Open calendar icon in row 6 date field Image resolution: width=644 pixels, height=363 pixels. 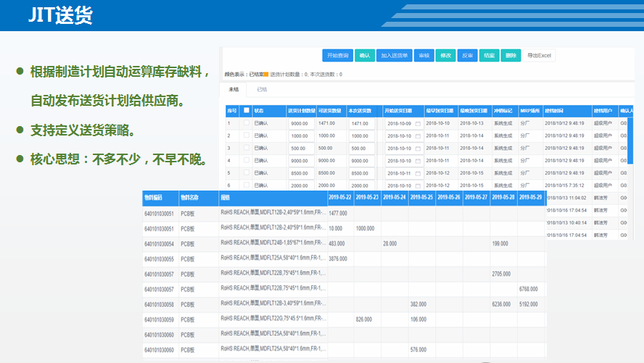pos(418,185)
